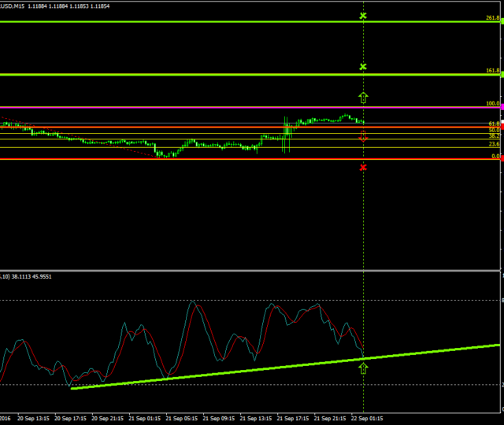Select the red down arrow below the candles
The width and height of the screenshot is (504, 425).
point(363,137)
